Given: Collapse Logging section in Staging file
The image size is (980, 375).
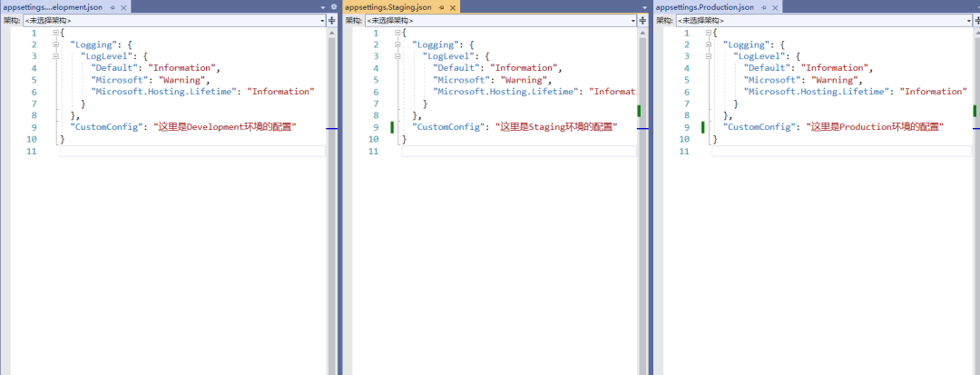Looking at the screenshot, I should point(397,44).
